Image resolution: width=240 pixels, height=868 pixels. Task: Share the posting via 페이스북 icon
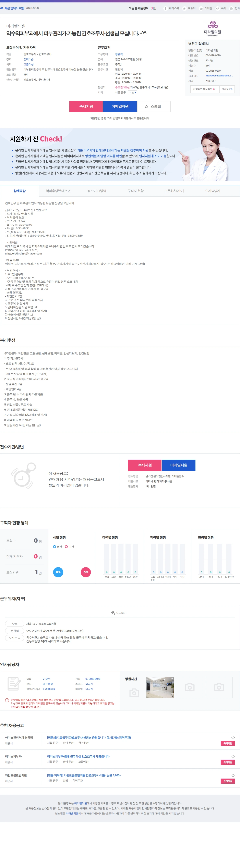click(166, 8)
